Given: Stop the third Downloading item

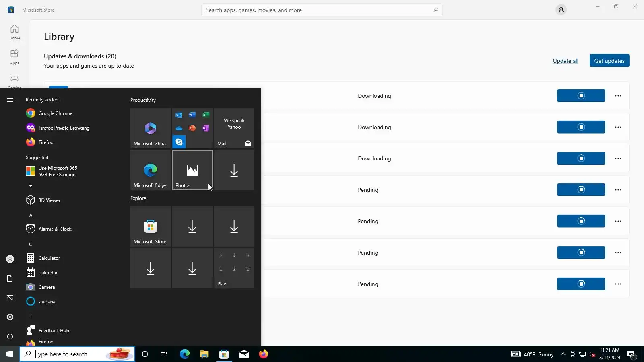Looking at the screenshot, I should (581, 158).
